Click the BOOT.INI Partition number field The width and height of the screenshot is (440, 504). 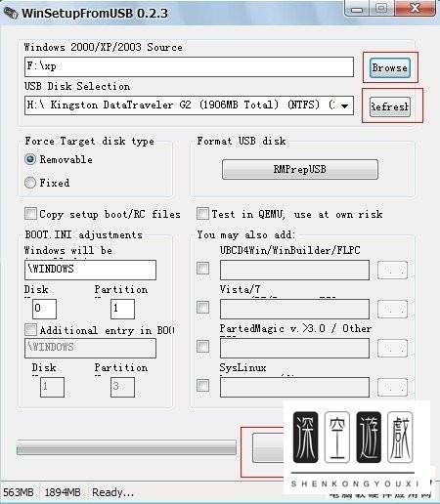122,309
